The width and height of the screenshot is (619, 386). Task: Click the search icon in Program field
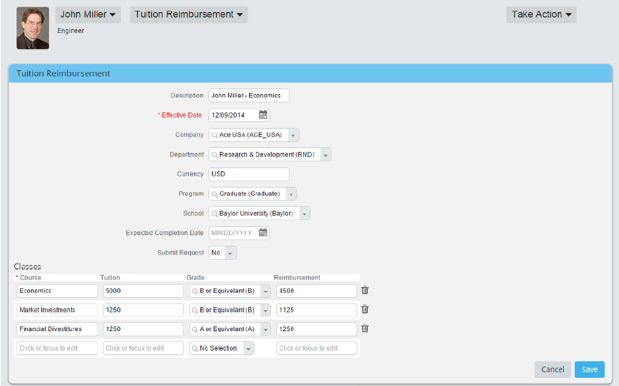[x=214, y=194]
